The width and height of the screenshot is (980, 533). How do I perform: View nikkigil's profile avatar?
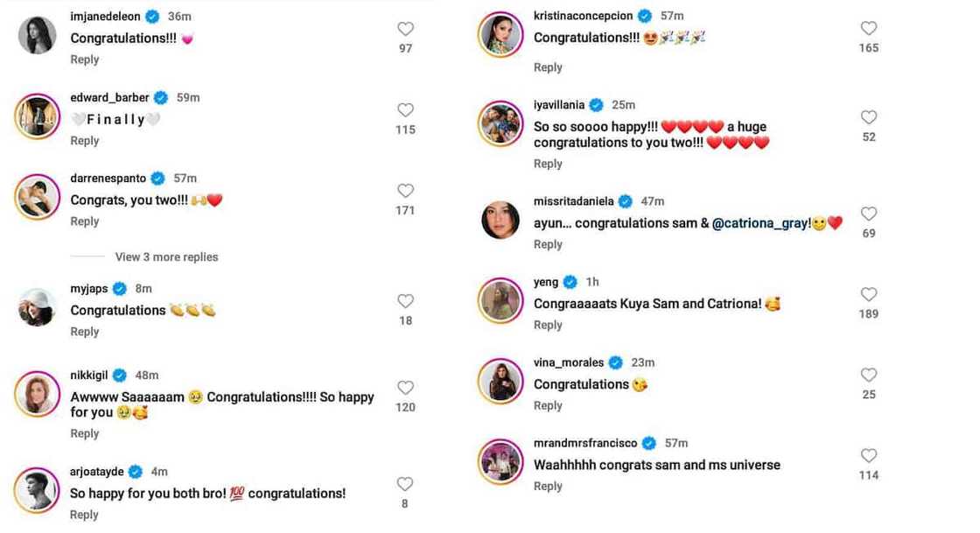click(38, 395)
